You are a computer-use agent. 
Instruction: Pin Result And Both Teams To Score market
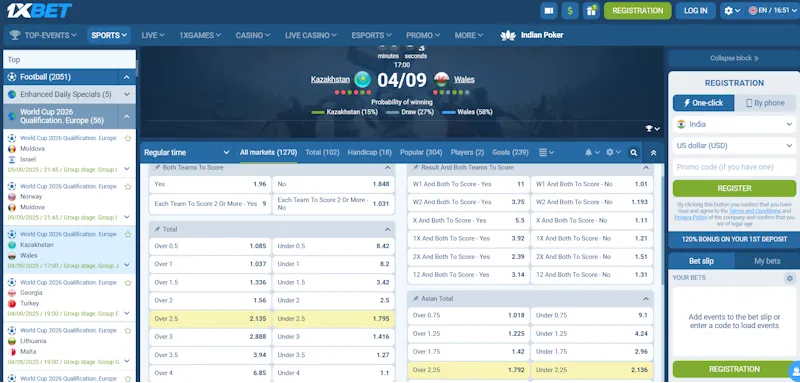point(416,168)
